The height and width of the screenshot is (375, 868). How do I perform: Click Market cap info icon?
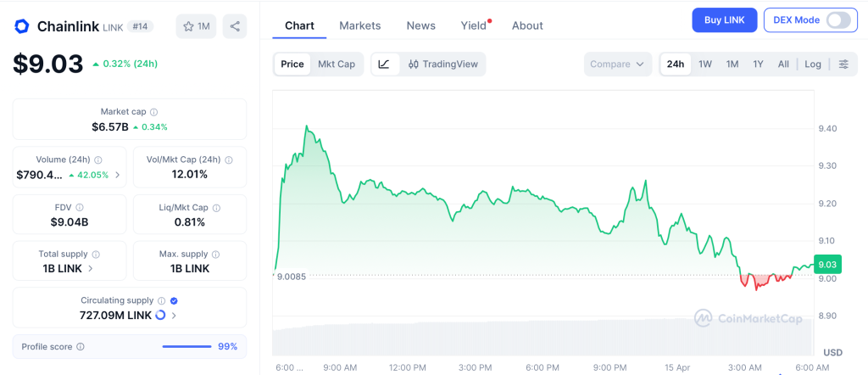153,112
